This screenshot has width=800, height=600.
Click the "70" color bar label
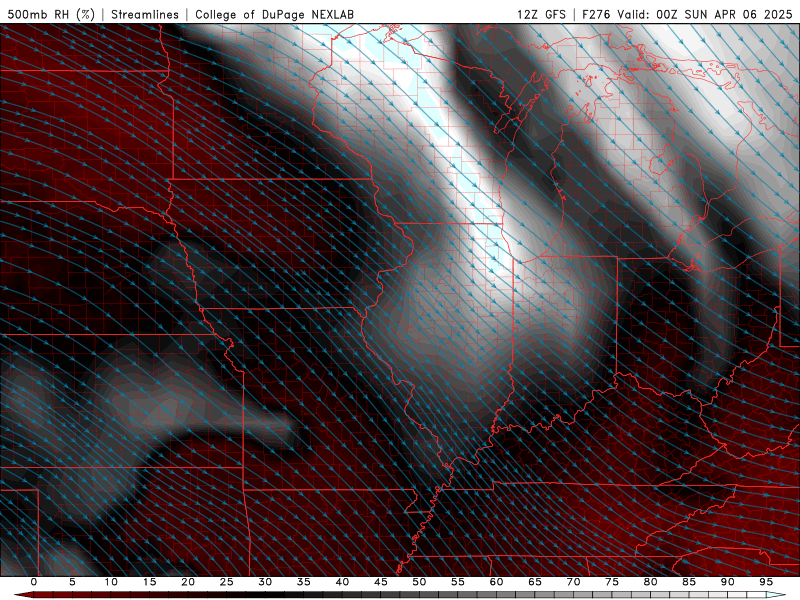coord(573,582)
